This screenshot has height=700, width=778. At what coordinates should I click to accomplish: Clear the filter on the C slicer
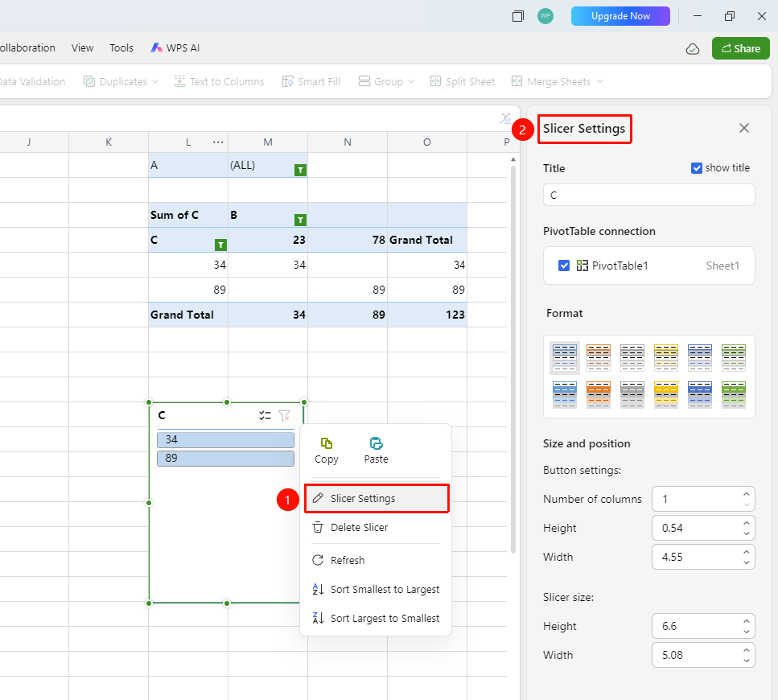tap(284, 416)
